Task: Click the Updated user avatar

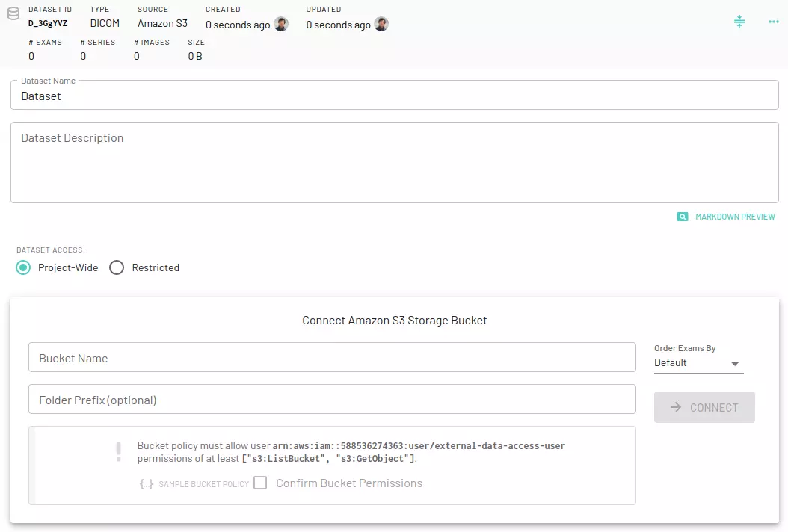Action: [381, 24]
